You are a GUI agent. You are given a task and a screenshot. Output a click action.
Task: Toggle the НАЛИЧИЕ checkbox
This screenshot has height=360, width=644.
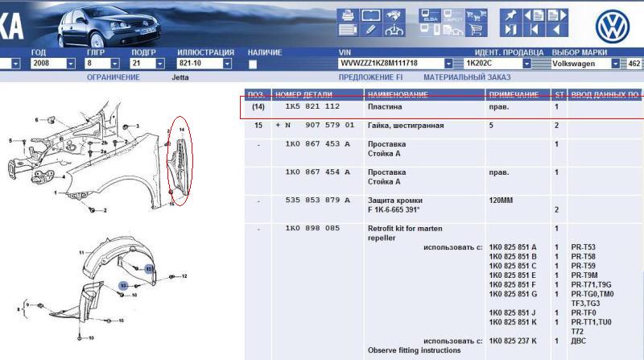coord(253,64)
